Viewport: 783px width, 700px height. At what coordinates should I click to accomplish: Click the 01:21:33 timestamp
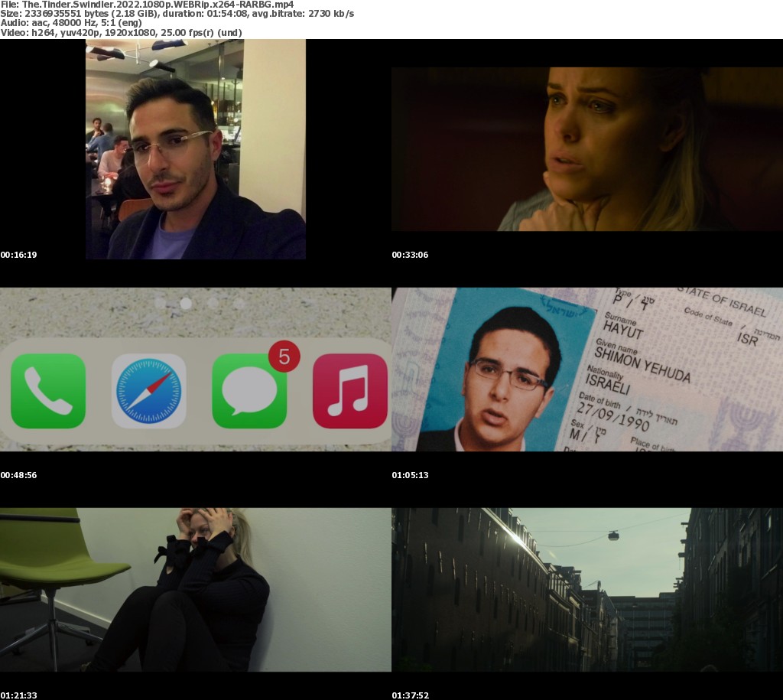click(18, 695)
